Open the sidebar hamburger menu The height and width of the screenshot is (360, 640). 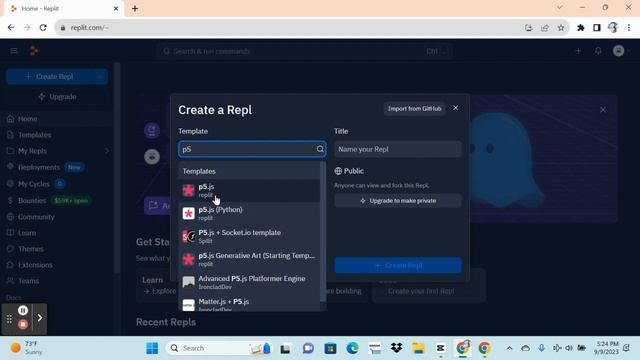click(14, 51)
